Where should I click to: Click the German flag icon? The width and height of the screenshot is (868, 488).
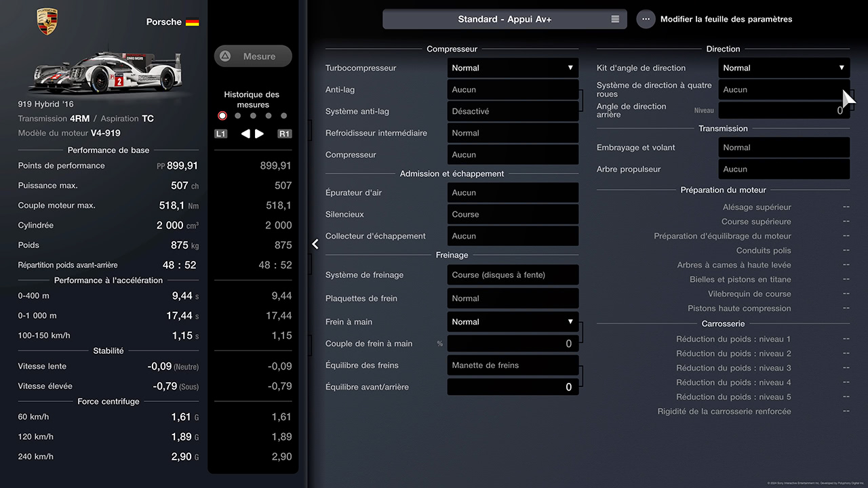point(192,22)
